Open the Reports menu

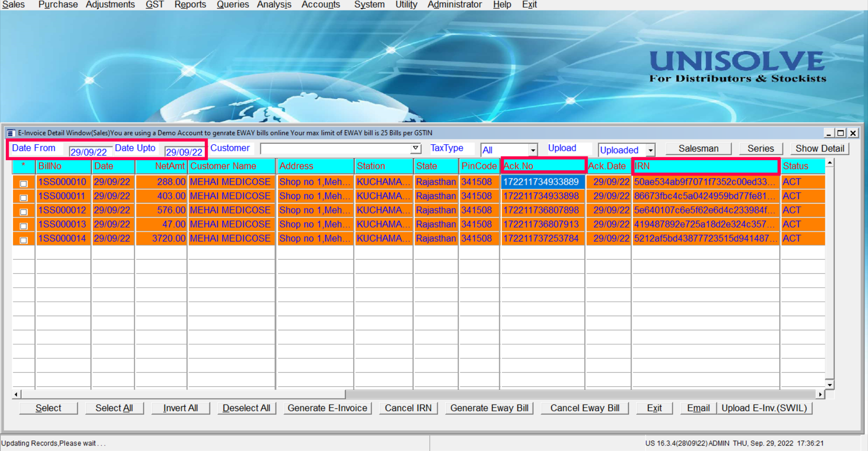click(x=190, y=5)
